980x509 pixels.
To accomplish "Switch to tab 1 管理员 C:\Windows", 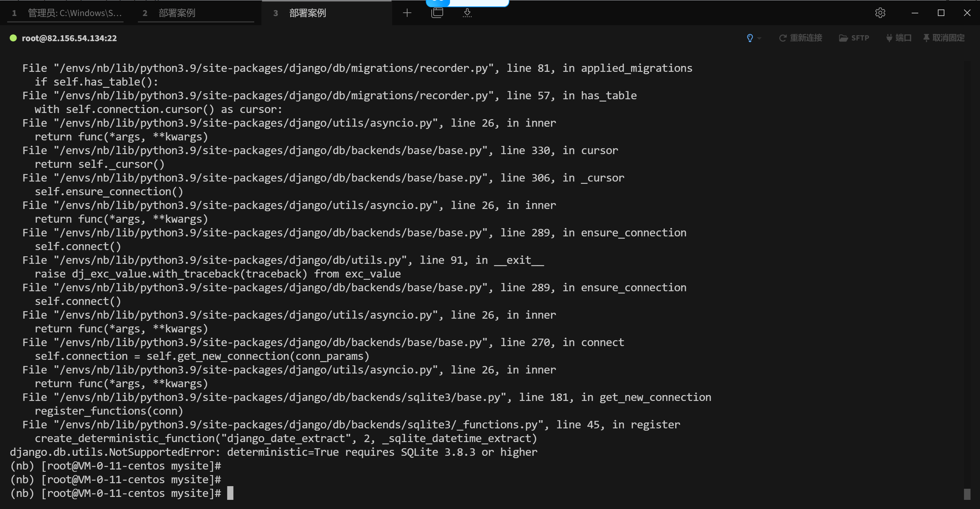I will coord(66,13).
